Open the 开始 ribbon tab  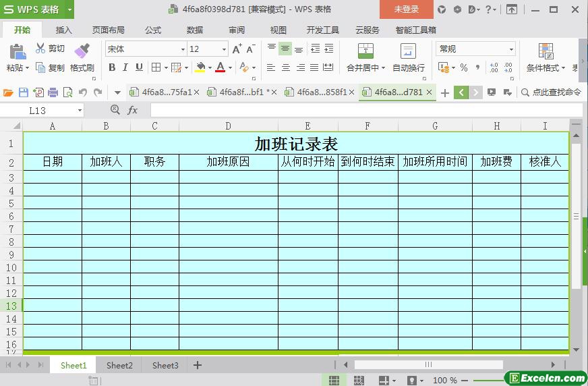coord(22,30)
